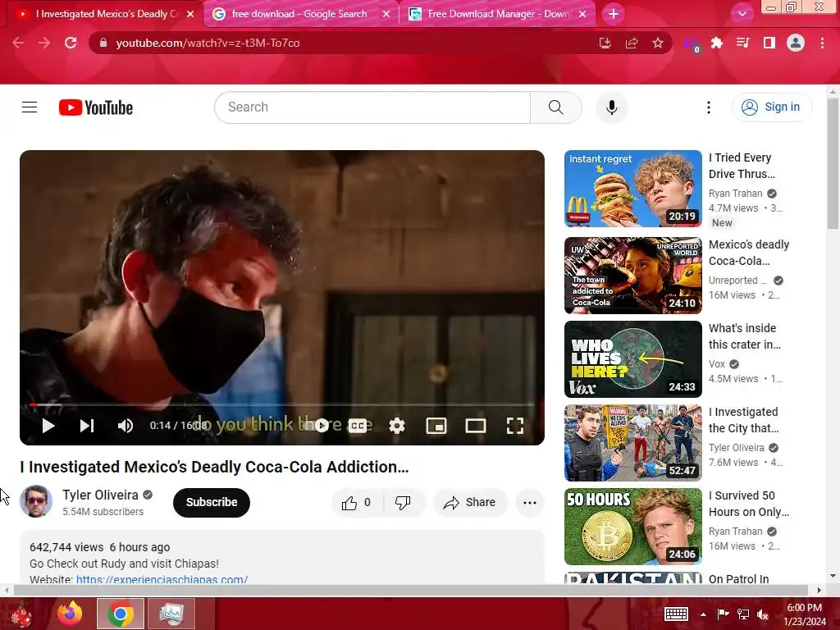Install app icon in address bar
The width and height of the screenshot is (840, 630).
coord(605,43)
